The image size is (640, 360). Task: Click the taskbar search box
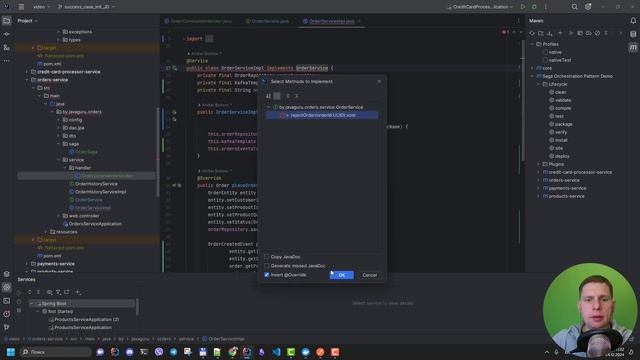coord(56,352)
